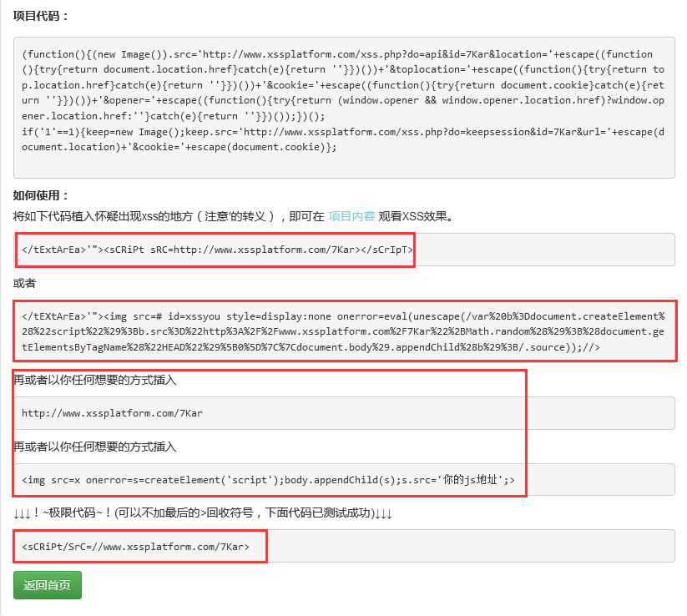Click the img src=# id=xssyou onerror eval snippet box

coord(344,331)
